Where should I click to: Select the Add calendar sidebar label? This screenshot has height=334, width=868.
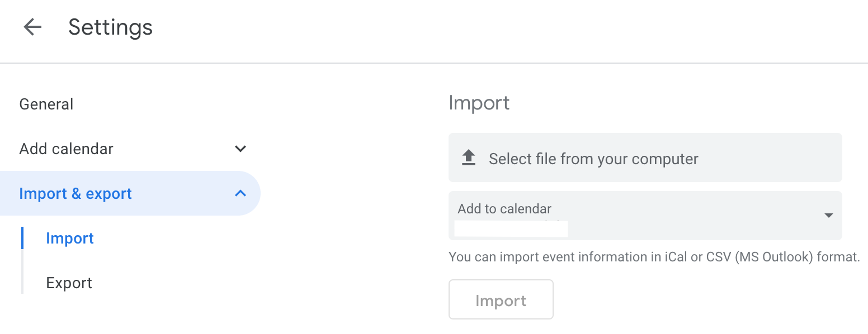(66, 149)
